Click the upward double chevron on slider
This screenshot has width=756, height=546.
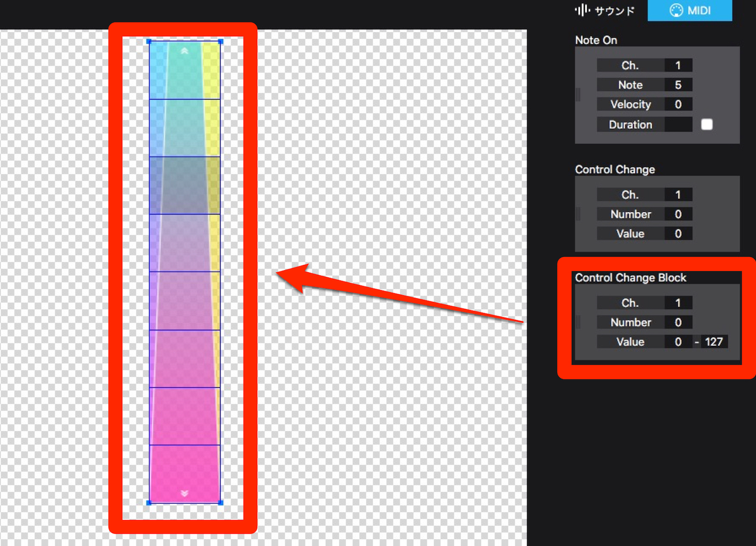point(184,51)
